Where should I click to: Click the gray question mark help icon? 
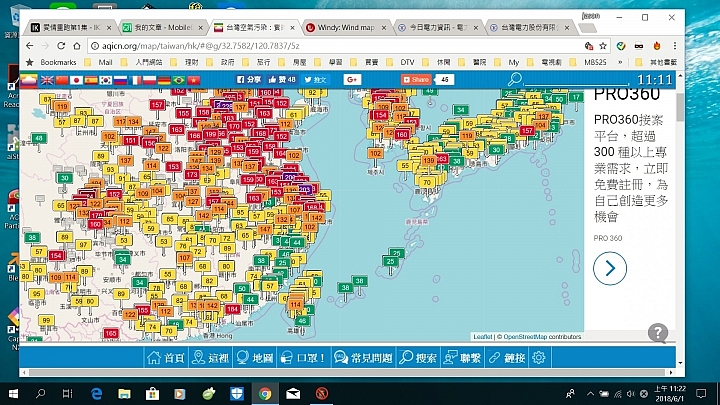(x=658, y=332)
